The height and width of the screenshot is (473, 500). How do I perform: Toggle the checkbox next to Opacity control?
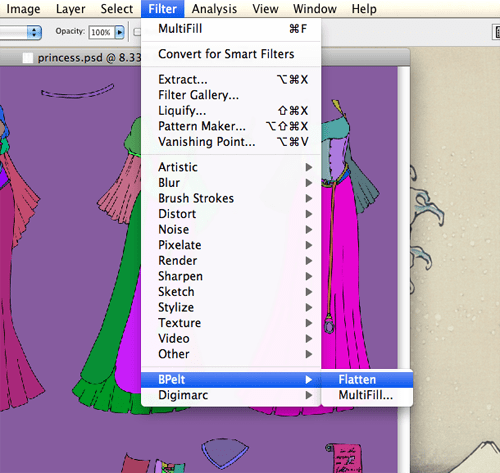coord(137,32)
